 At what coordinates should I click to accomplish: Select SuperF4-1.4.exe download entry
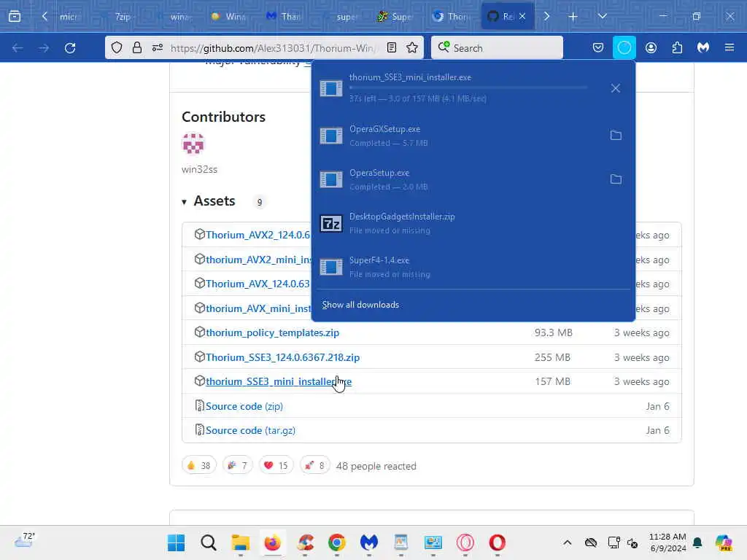pos(473,267)
